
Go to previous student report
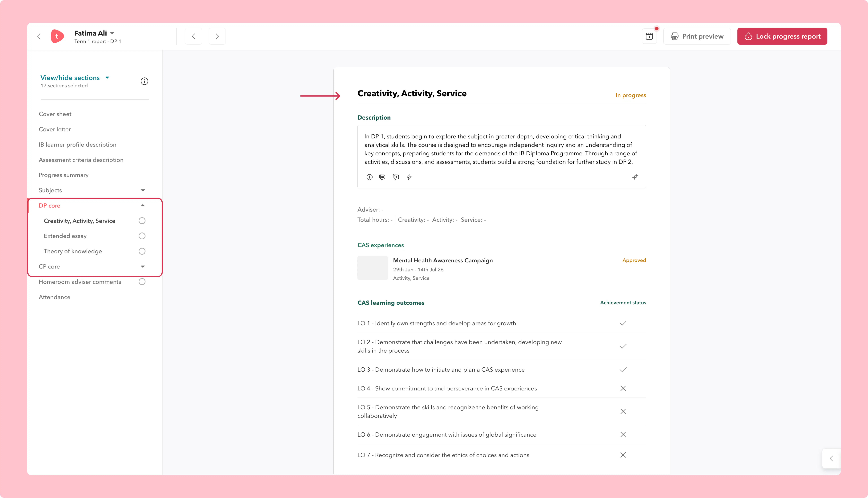tap(193, 36)
